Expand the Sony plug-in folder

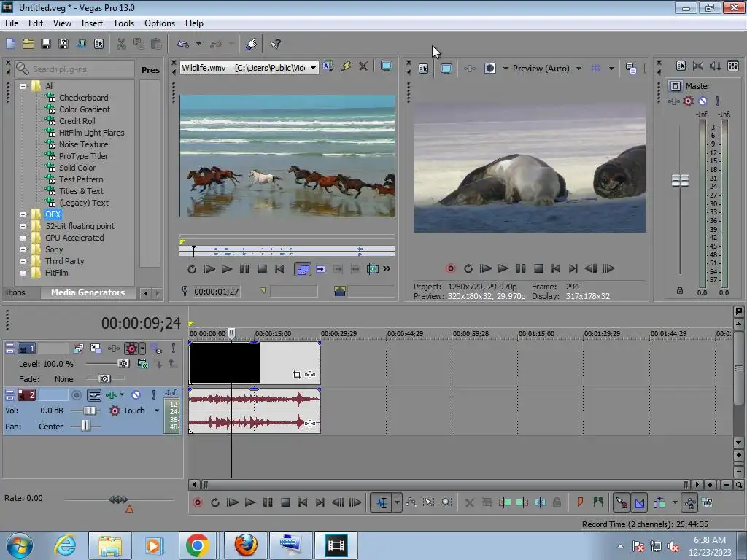coord(23,249)
